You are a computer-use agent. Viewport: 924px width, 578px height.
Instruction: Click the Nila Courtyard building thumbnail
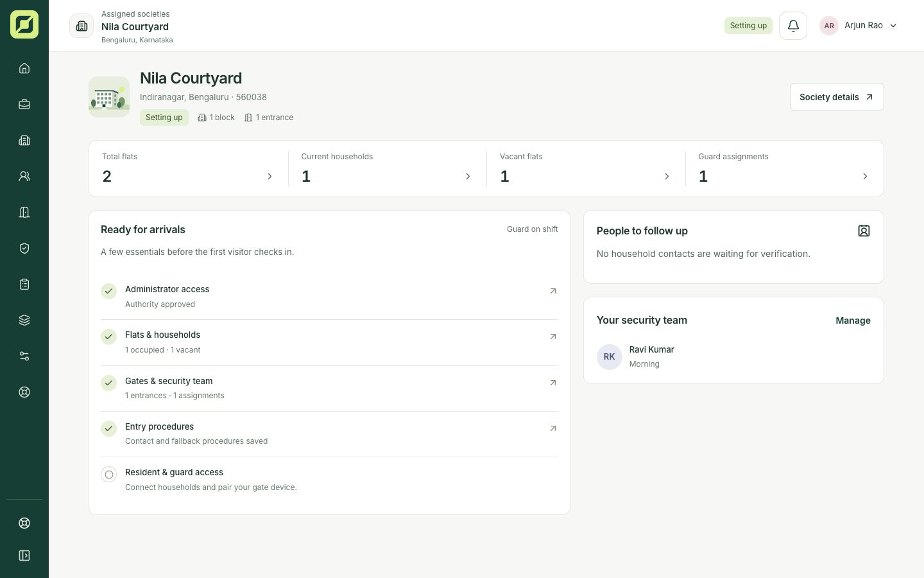[x=109, y=97]
